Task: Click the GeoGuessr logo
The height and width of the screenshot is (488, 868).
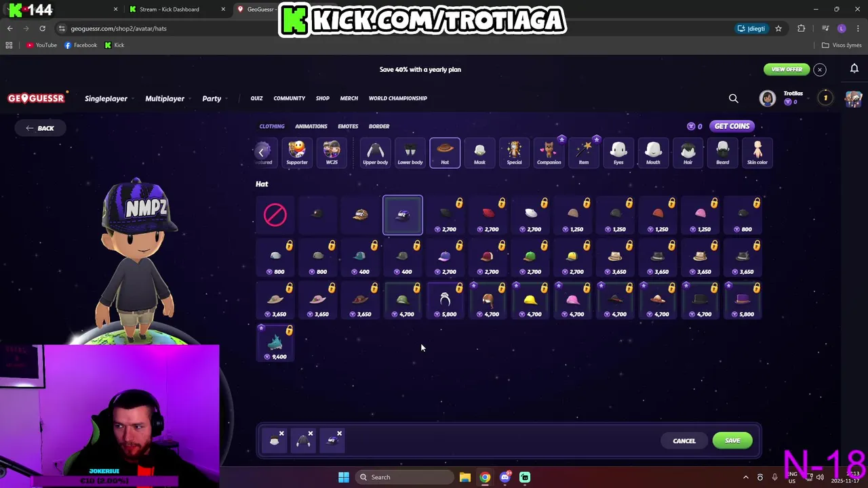Action: coord(37,98)
